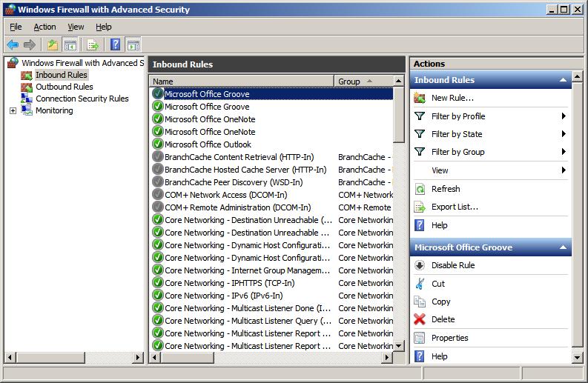Image resolution: width=588 pixels, height=383 pixels.
Task: Click the Disable Rule icon
Action: tap(420, 265)
